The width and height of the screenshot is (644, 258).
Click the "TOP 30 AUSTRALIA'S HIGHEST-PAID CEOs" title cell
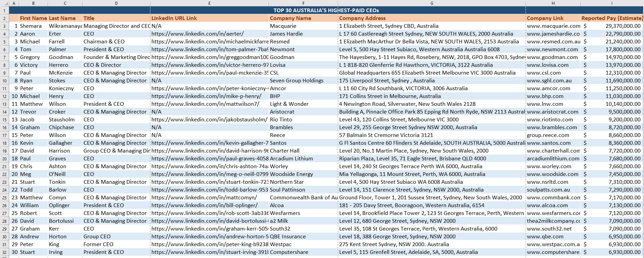(x=326, y=10)
